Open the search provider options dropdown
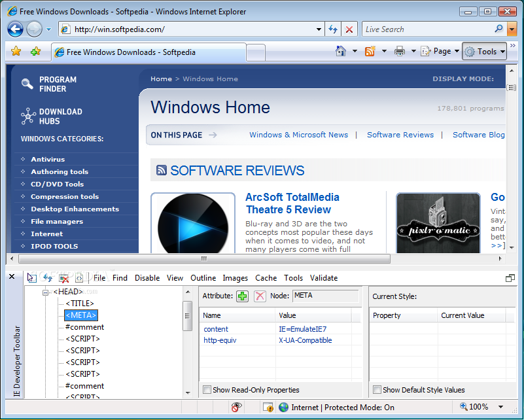The width and height of the screenshot is (524, 420). click(512, 29)
